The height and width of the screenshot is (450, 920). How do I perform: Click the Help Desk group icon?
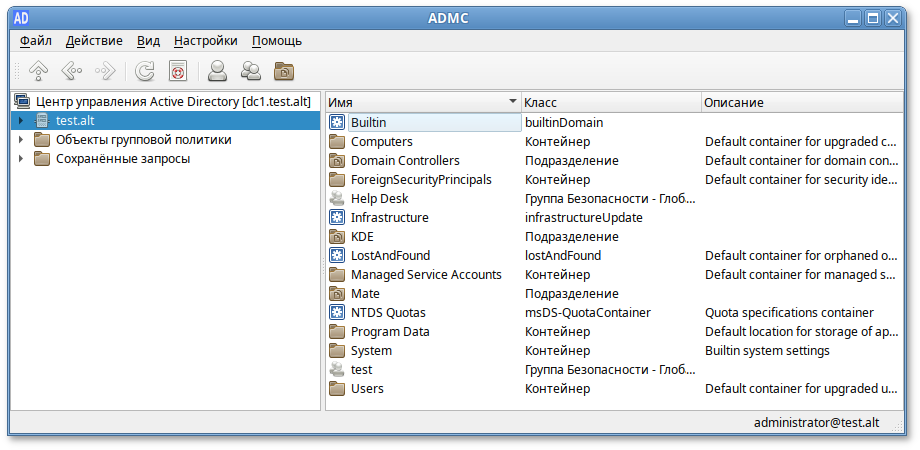(x=337, y=198)
